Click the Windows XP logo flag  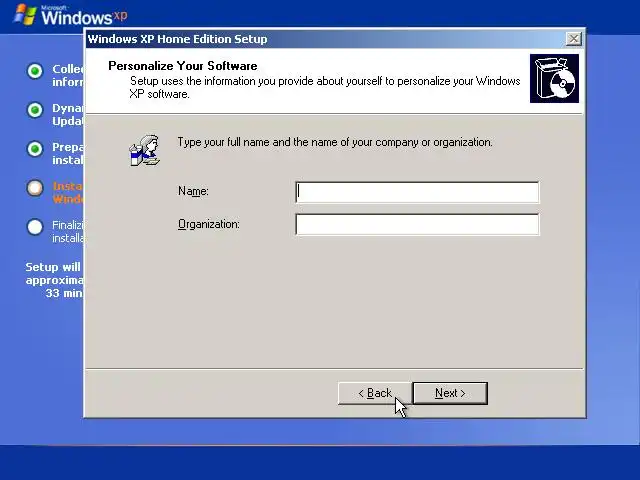click(x=25, y=15)
